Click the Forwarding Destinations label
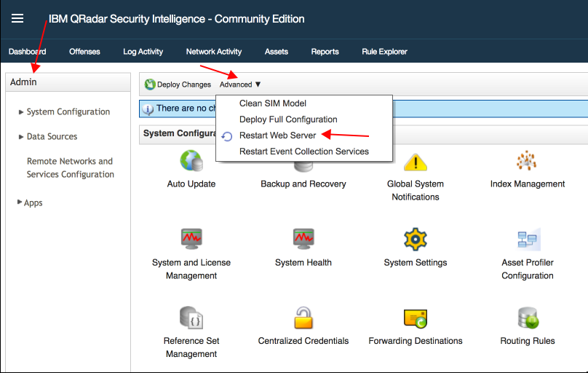588x373 pixels. (x=415, y=341)
